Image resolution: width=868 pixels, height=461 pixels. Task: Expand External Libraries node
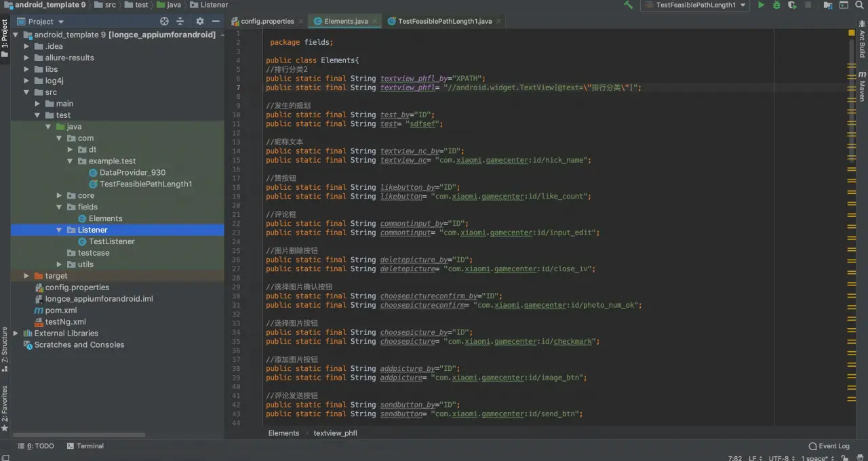[x=16, y=334]
